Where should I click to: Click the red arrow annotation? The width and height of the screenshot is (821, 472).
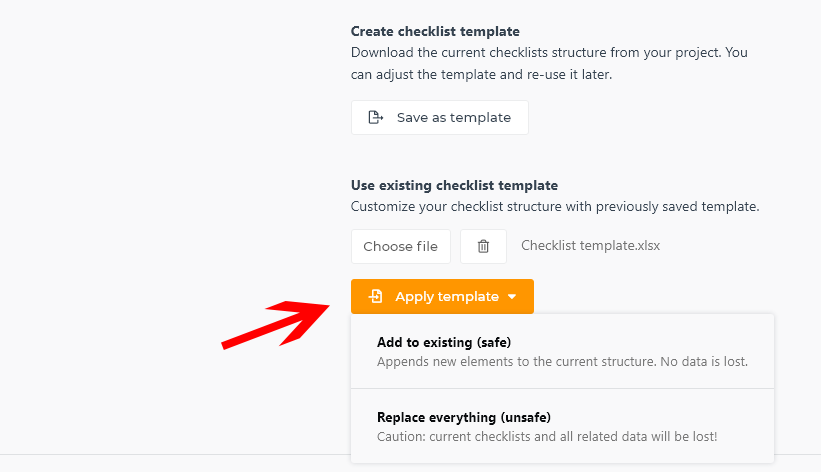[x=275, y=325]
